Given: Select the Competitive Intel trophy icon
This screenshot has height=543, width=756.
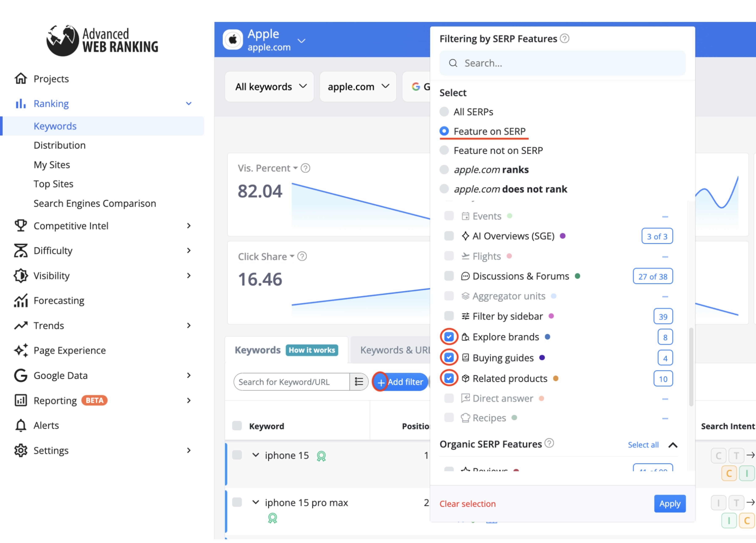Looking at the screenshot, I should (21, 226).
